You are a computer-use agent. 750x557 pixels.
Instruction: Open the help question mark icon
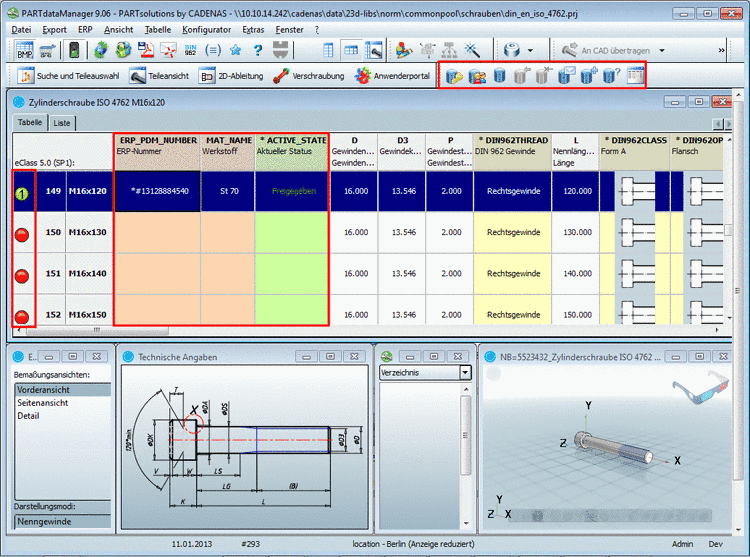pyautogui.click(x=258, y=49)
